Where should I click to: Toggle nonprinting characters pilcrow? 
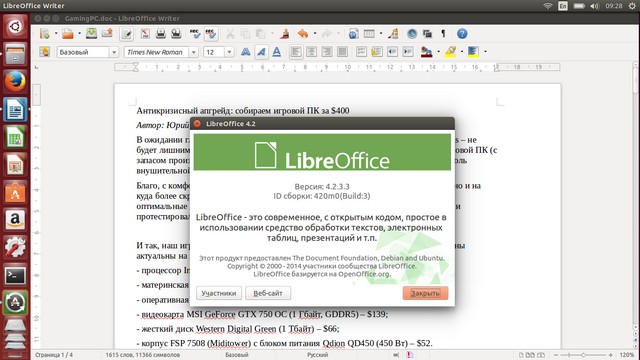click(x=443, y=34)
